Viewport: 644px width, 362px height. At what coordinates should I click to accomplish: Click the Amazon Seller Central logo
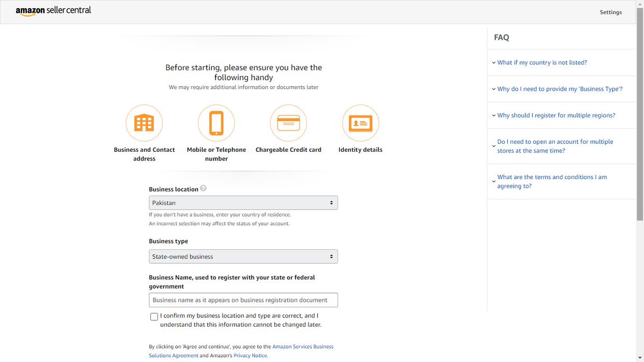point(53,11)
